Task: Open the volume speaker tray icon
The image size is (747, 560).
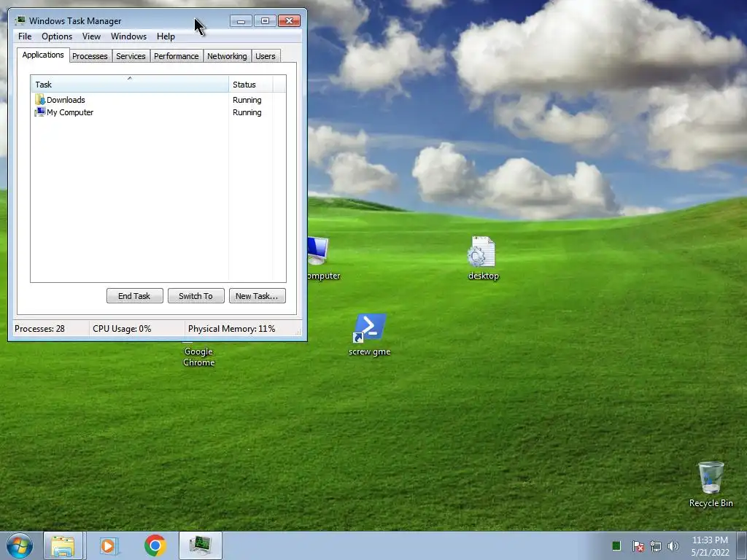Action: pos(673,546)
